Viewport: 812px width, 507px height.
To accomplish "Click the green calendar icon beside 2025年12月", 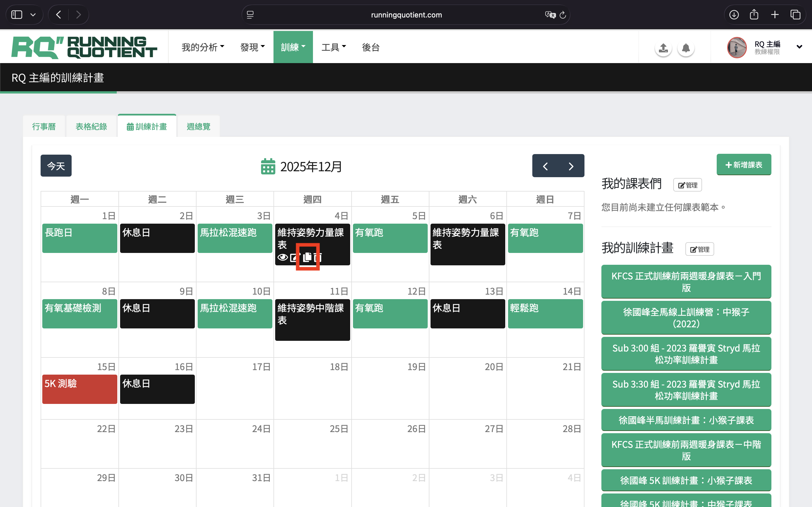I will point(268,166).
